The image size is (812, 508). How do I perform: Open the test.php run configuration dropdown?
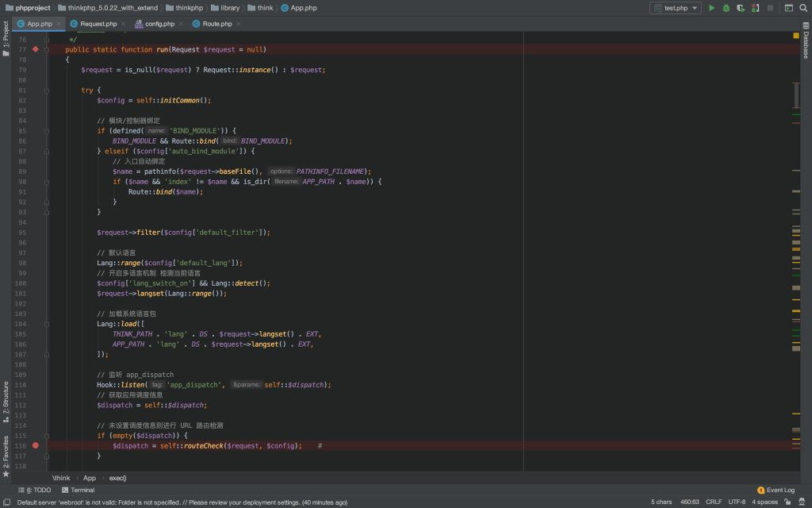pos(675,8)
